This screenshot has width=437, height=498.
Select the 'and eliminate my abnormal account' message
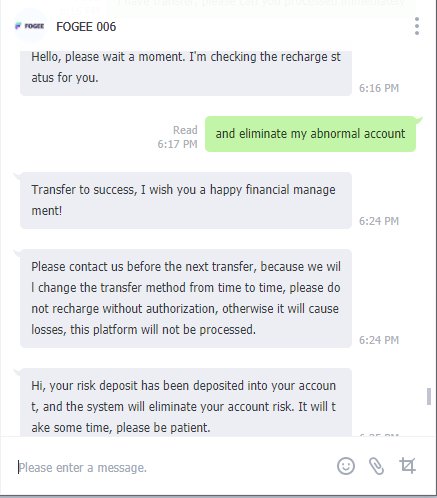pyautogui.click(x=310, y=134)
